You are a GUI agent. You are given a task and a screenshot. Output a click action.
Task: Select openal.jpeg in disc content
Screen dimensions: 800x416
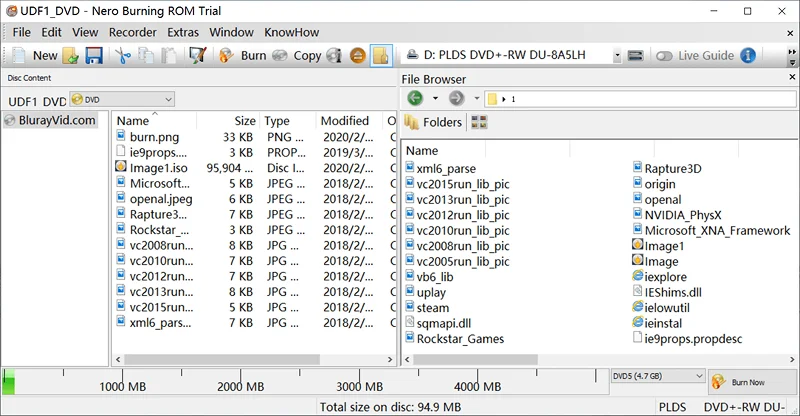(x=154, y=199)
